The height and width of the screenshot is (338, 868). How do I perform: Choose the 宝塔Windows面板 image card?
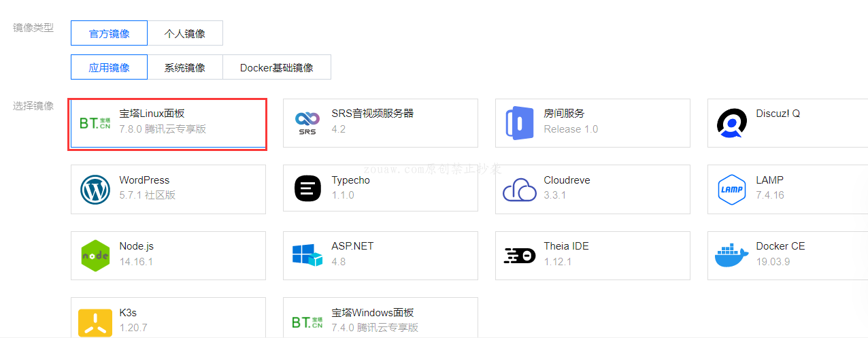[x=380, y=318]
